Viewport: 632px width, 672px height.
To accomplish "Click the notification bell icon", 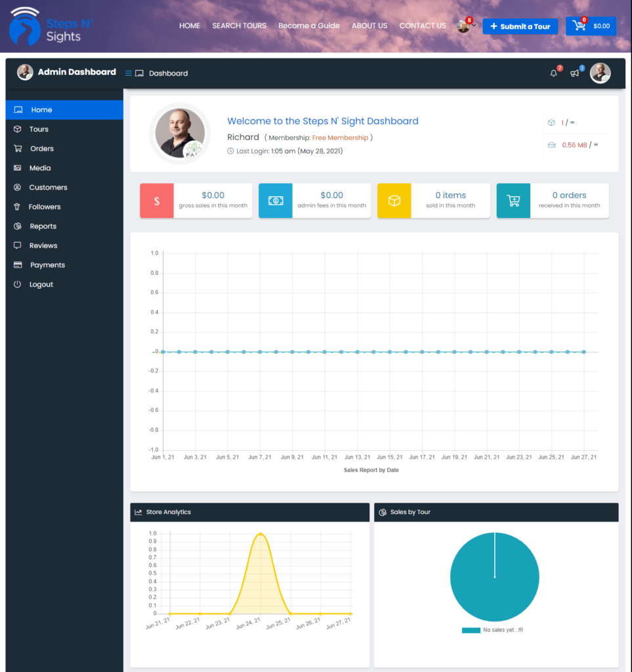I will (x=553, y=73).
